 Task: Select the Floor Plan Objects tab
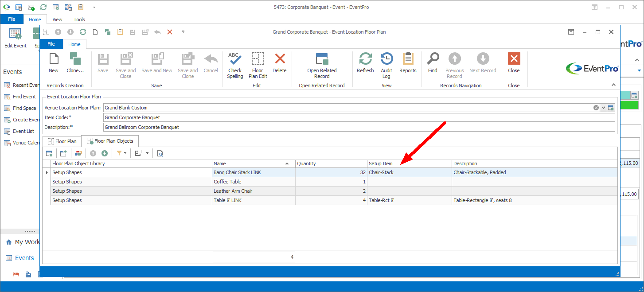[110, 141]
